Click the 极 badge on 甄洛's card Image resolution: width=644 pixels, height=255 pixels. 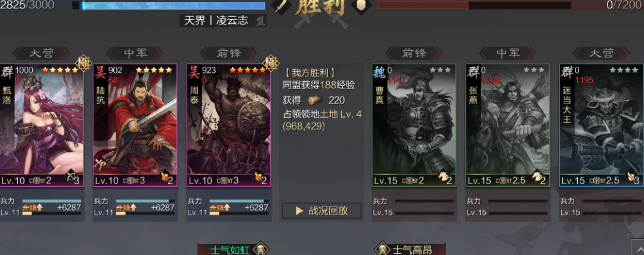(84, 62)
